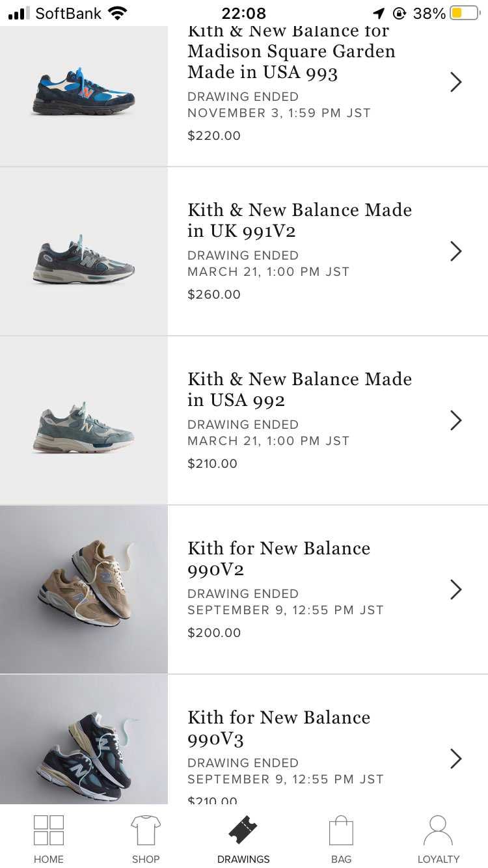Expand the Kith 990V3 drawing arrow
The image size is (488, 868).
pyautogui.click(x=456, y=759)
